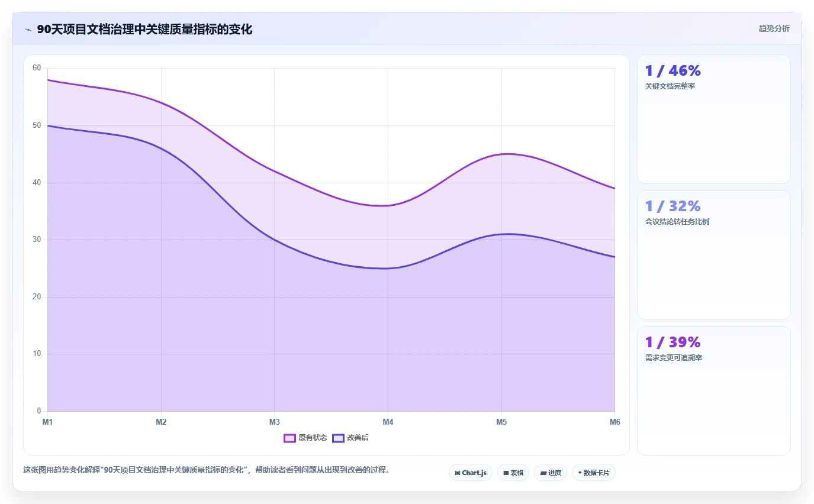
Task: Click the 原有状态 legend label
Action: pos(313,438)
